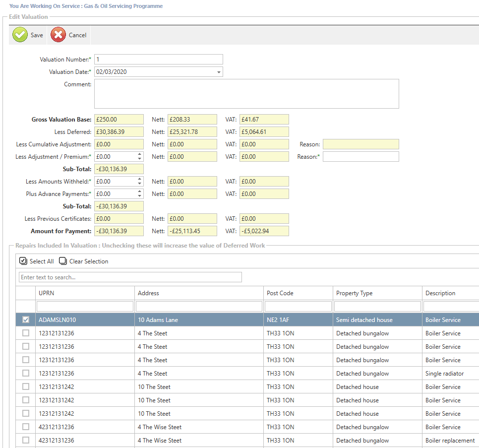
Task: Click the Select All checkbox icon
Action: pyautogui.click(x=23, y=261)
